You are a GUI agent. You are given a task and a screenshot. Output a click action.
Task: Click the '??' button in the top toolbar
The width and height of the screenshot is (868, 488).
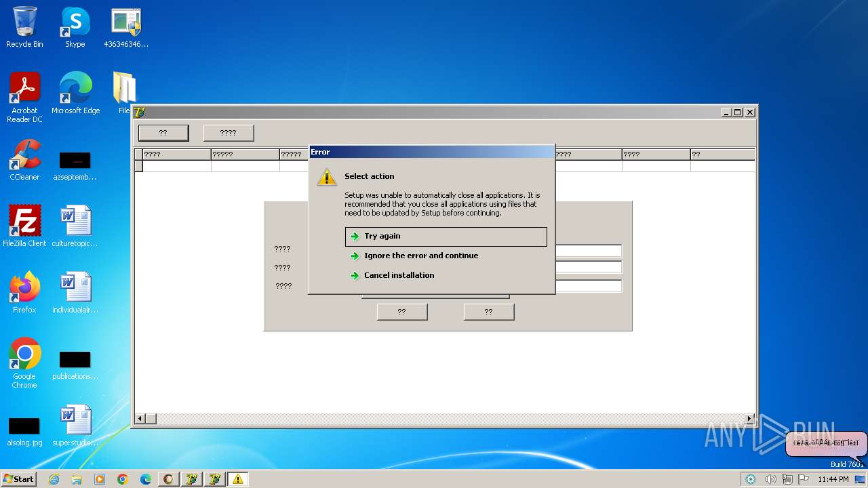click(x=163, y=133)
